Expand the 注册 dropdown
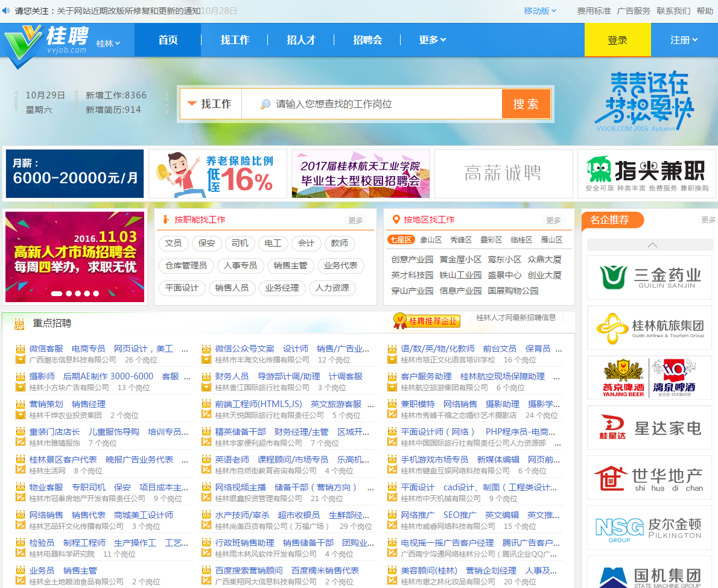718x588 pixels. (684, 40)
